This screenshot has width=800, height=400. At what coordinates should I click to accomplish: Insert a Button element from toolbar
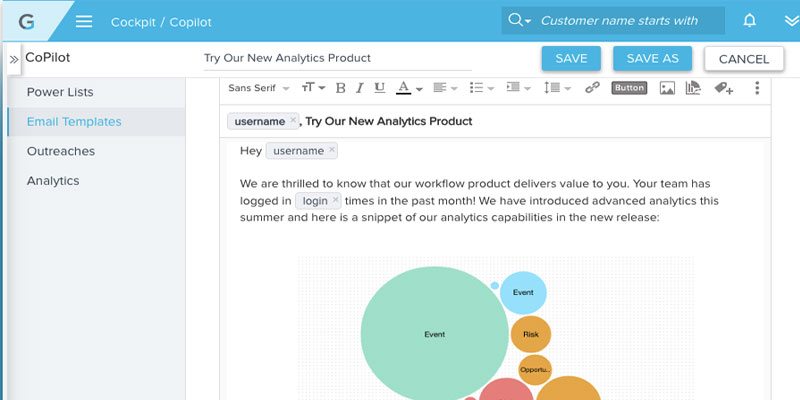(629, 88)
